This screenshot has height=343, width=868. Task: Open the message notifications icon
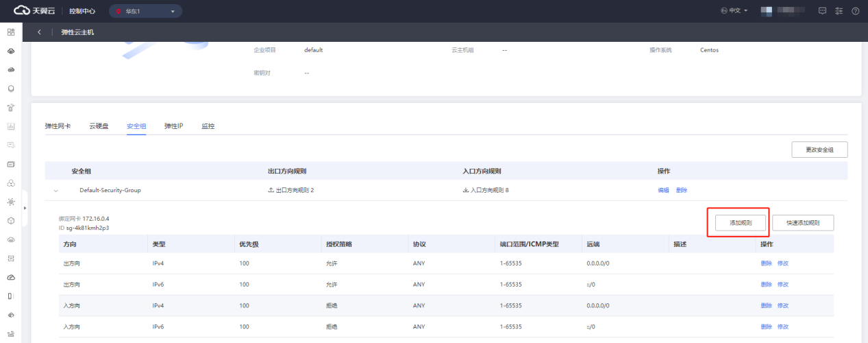pos(822,11)
